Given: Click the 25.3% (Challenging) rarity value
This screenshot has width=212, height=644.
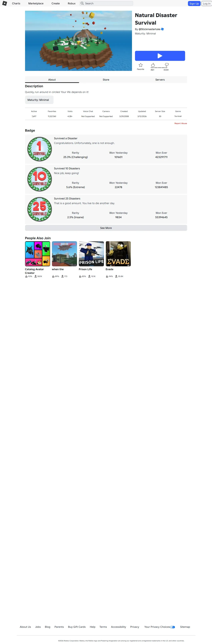Looking at the screenshot, I should tap(75, 157).
